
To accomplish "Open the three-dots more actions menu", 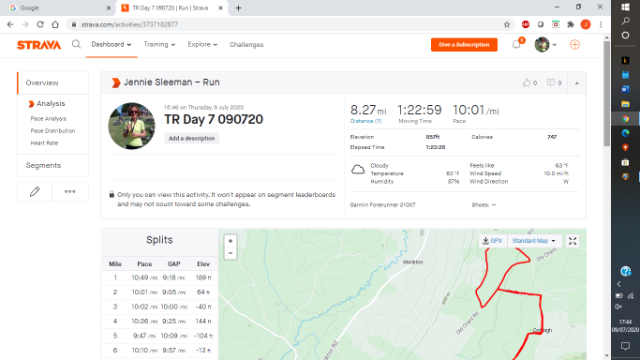I will pyautogui.click(x=70, y=191).
